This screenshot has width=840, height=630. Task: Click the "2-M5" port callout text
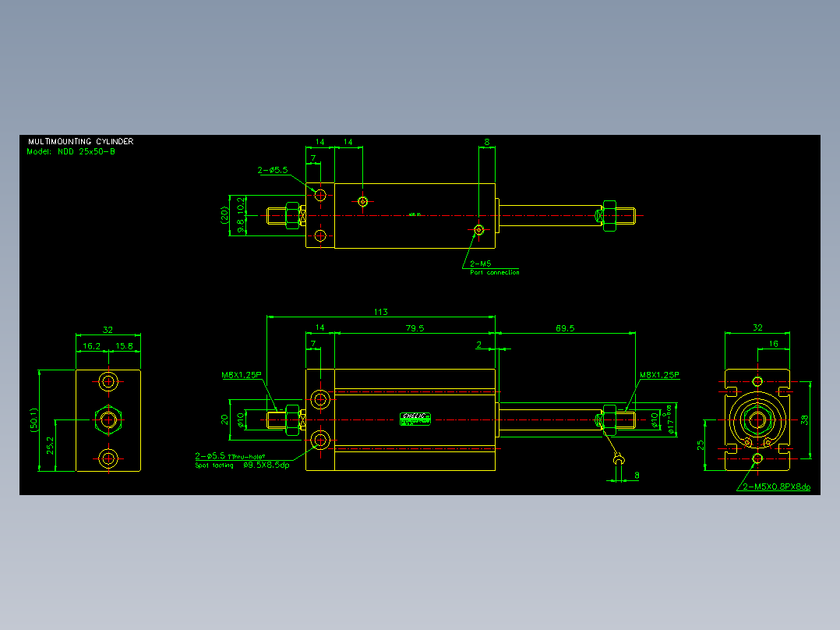click(481, 264)
